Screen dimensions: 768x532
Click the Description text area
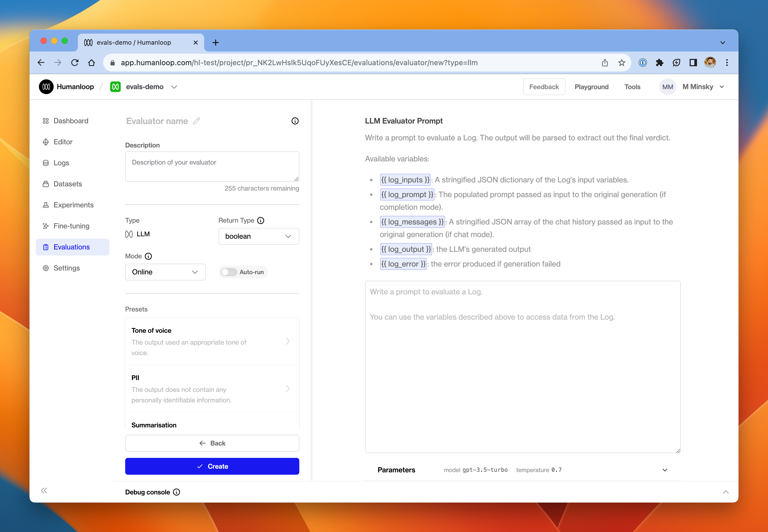click(212, 167)
